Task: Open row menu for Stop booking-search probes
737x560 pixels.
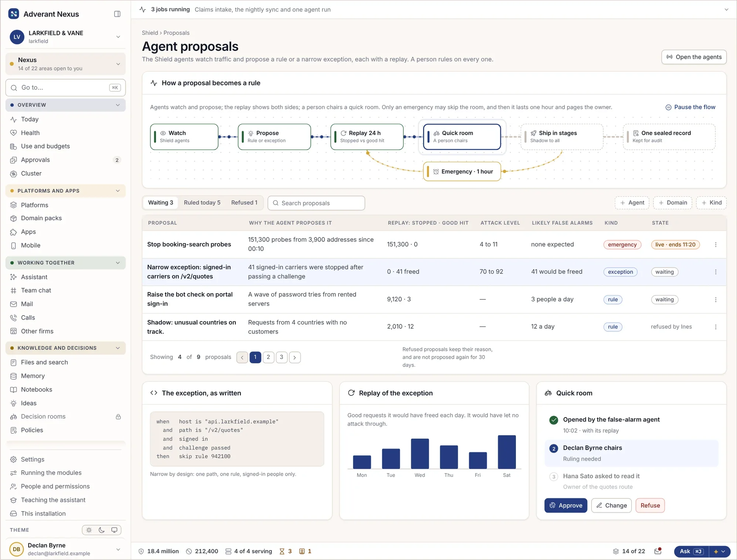Action: click(x=716, y=244)
